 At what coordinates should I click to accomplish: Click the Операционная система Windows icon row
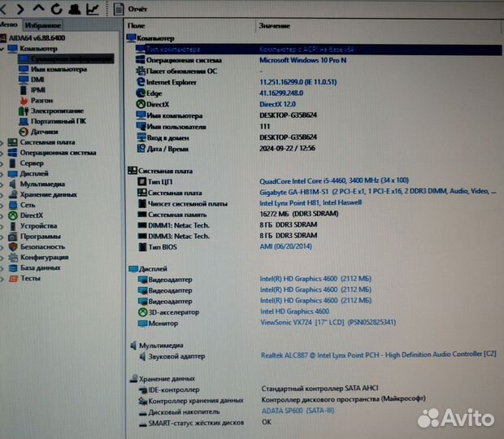click(x=140, y=60)
